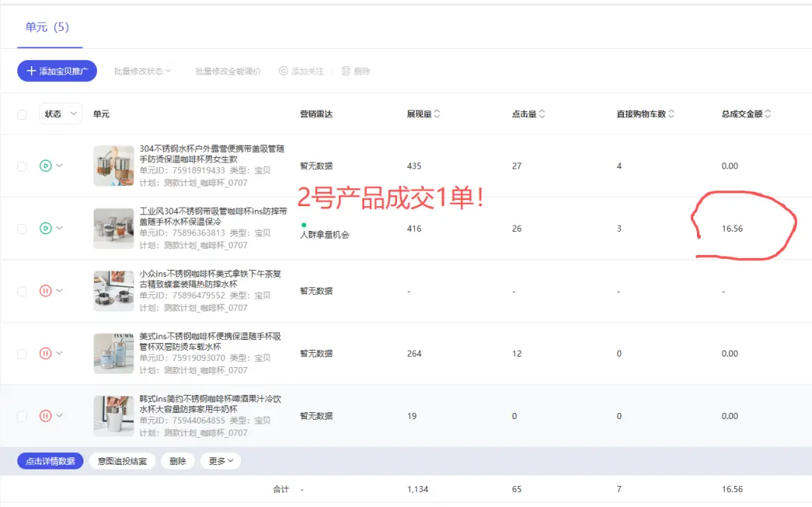
Task: Click the green play status icon for 工业风304不锈钢 unit
Action: point(45,228)
